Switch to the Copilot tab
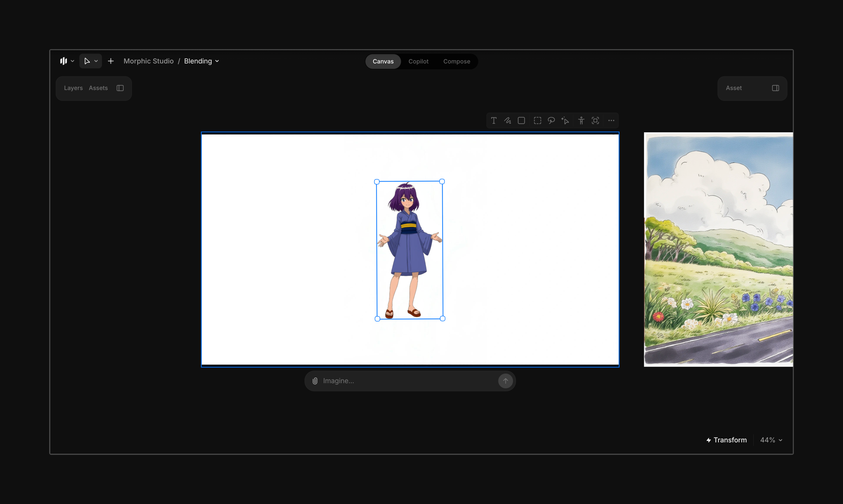 [x=418, y=61]
